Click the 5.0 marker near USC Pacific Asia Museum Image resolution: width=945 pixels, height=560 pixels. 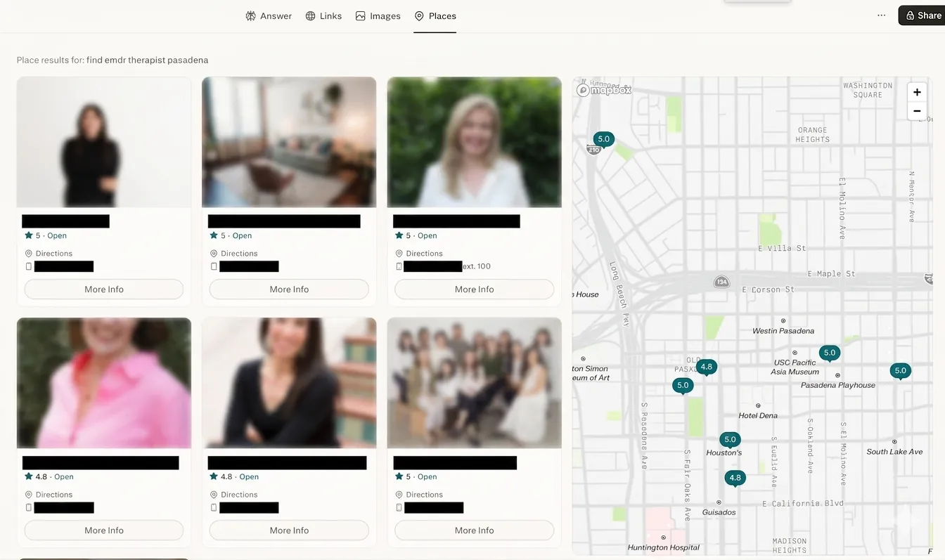click(830, 353)
